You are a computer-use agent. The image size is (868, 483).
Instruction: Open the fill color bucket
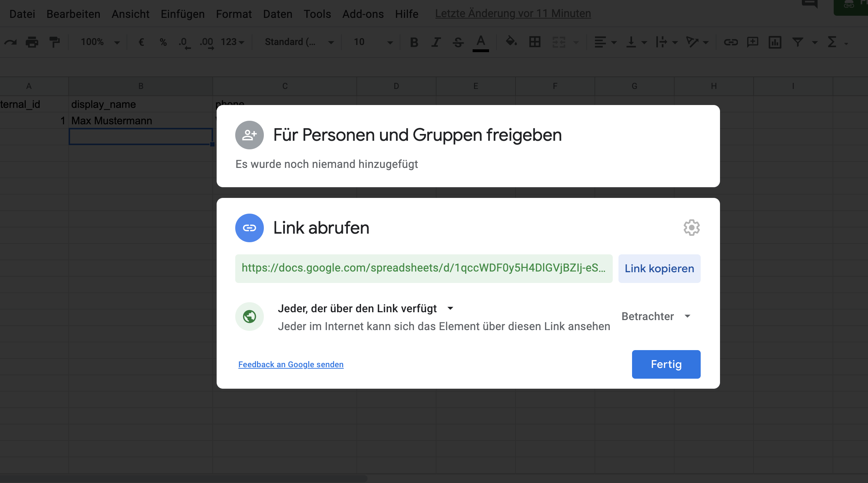click(511, 41)
